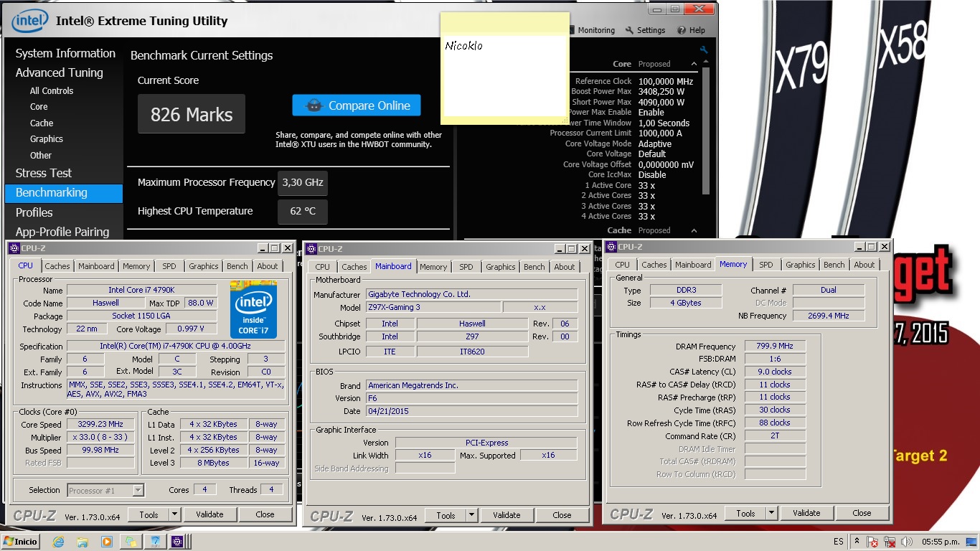Select Advanced Tuning in XTU sidebar
The width and height of the screenshot is (980, 551).
(x=60, y=72)
